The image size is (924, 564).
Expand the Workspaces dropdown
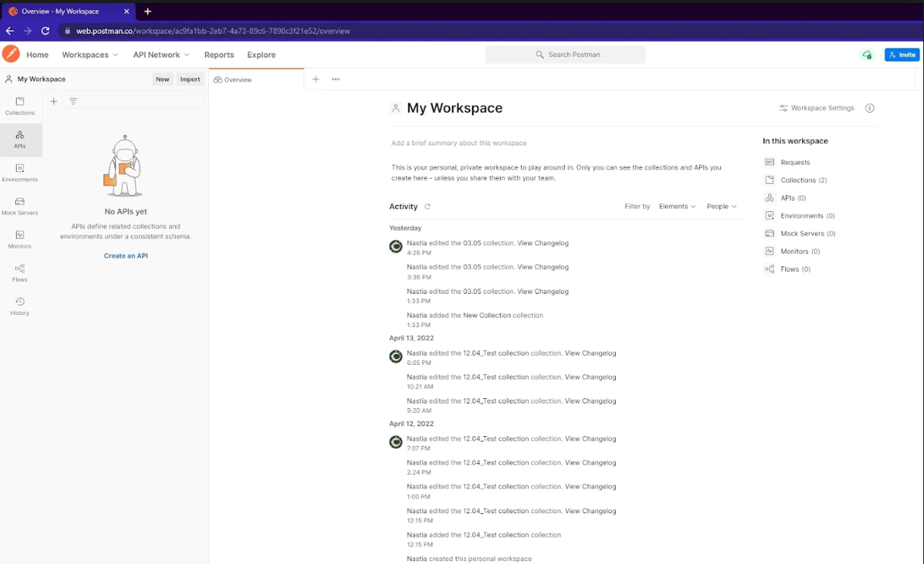pyautogui.click(x=90, y=55)
